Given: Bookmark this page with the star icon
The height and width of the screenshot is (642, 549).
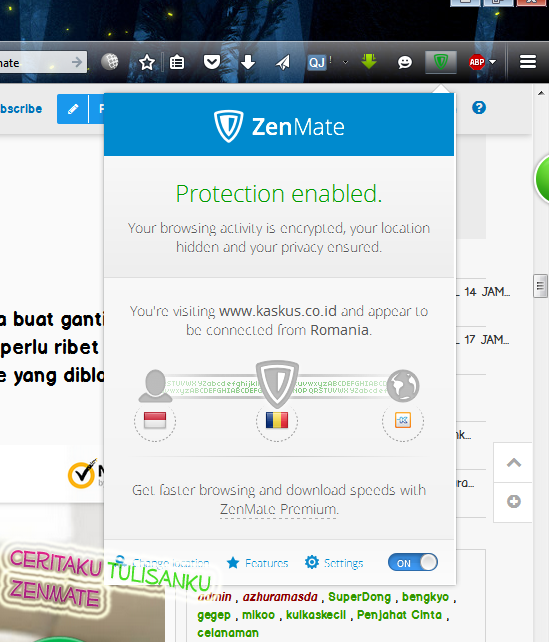Looking at the screenshot, I should point(147,63).
